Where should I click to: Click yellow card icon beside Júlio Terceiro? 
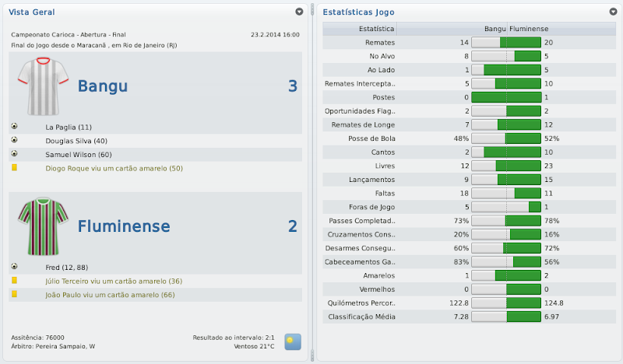(15, 281)
